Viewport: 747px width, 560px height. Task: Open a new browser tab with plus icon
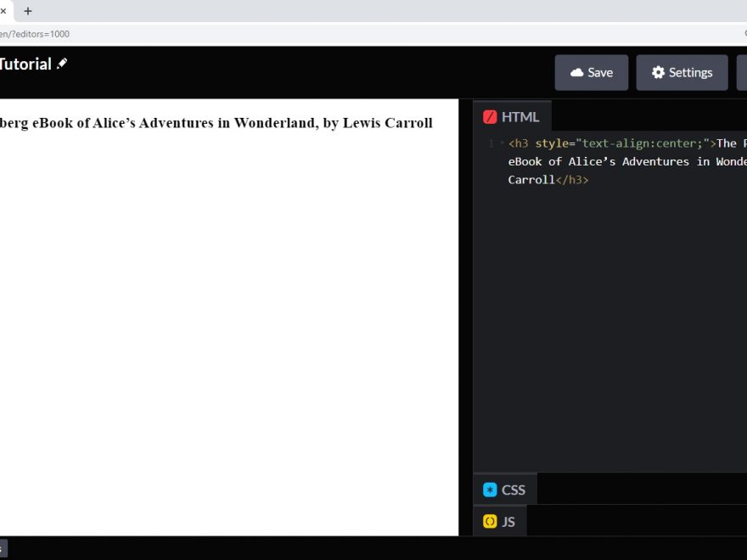[28, 11]
